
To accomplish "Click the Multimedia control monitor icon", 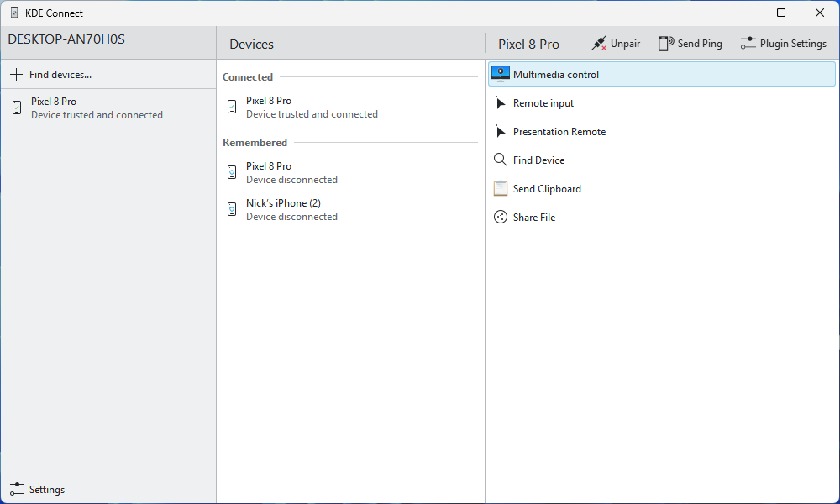I will pos(501,74).
